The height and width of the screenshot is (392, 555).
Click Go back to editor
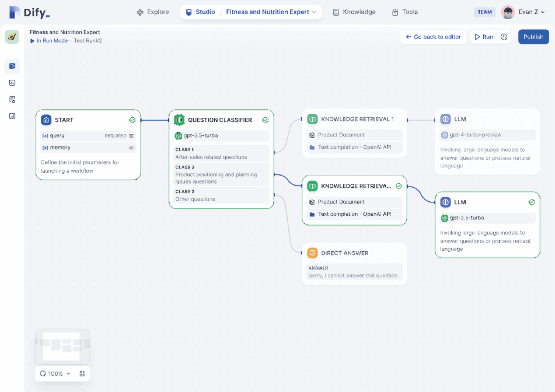[x=433, y=37]
